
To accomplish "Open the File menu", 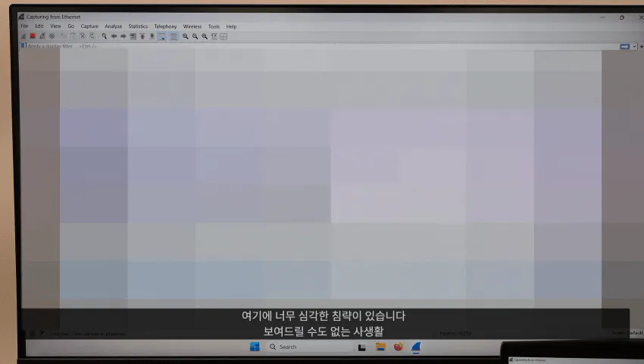I will (25, 26).
